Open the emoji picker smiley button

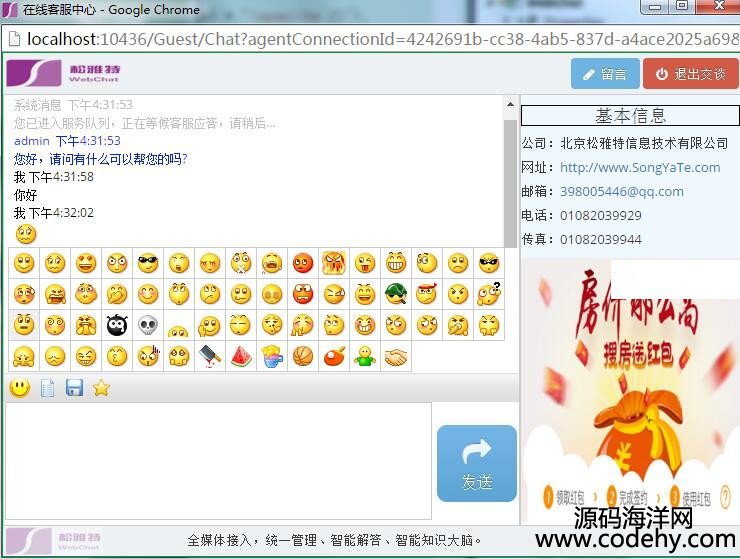click(x=20, y=388)
